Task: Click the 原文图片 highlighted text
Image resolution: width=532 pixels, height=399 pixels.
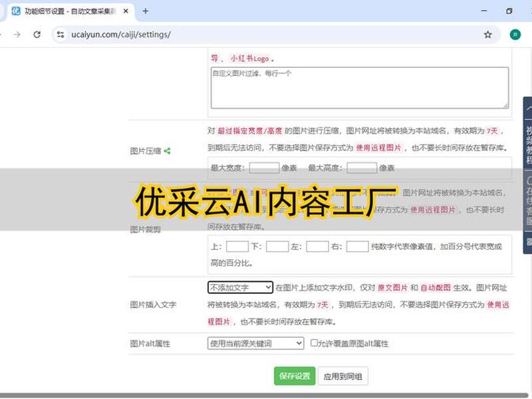Action: pyautogui.click(x=392, y=288)
